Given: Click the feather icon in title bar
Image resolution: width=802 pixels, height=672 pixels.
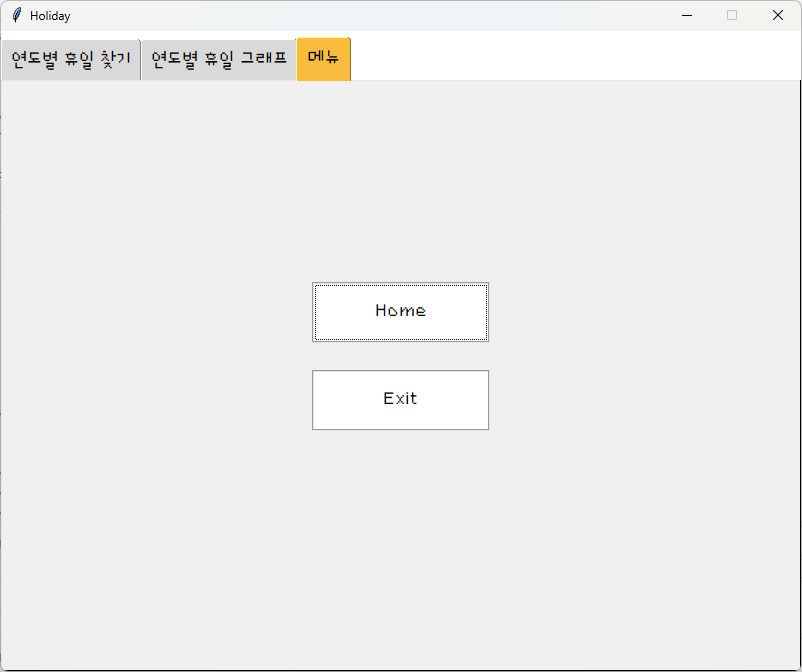Looking at the screenshot, I should click(17, 15).
